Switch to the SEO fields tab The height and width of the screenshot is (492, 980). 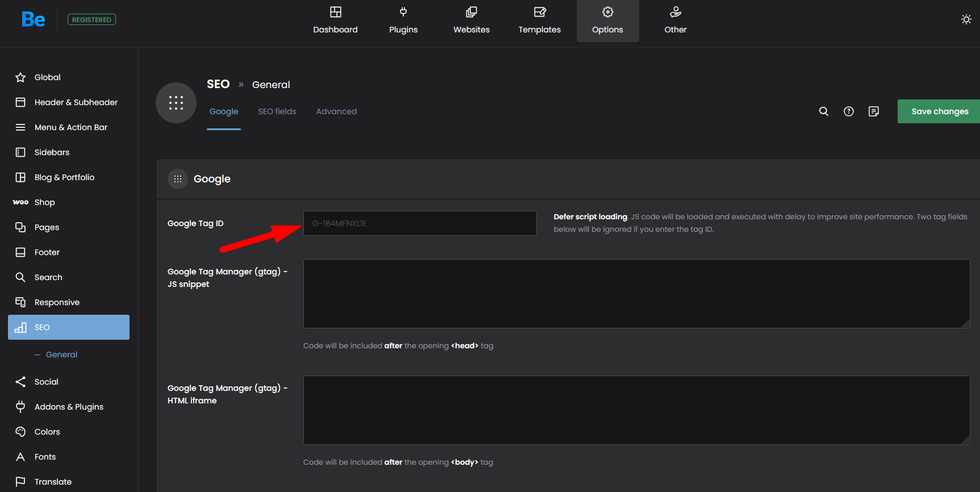tap(277, 111)
